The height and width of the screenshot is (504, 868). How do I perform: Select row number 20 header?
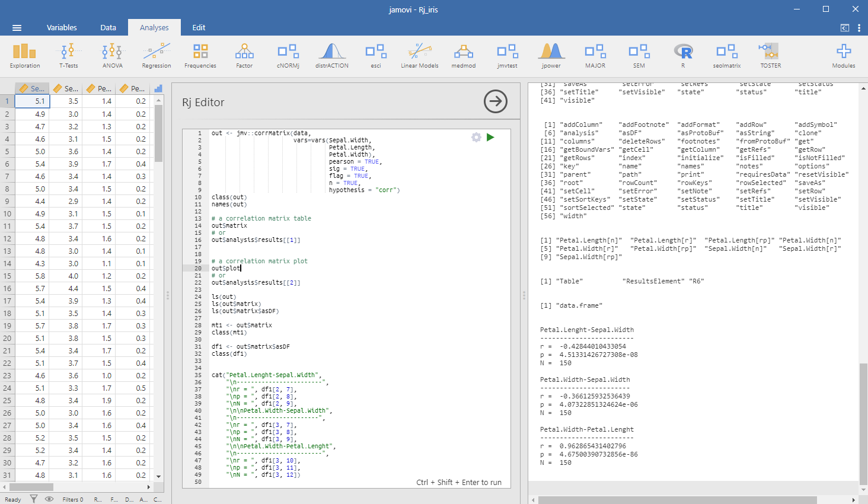[x=7, y=338]
